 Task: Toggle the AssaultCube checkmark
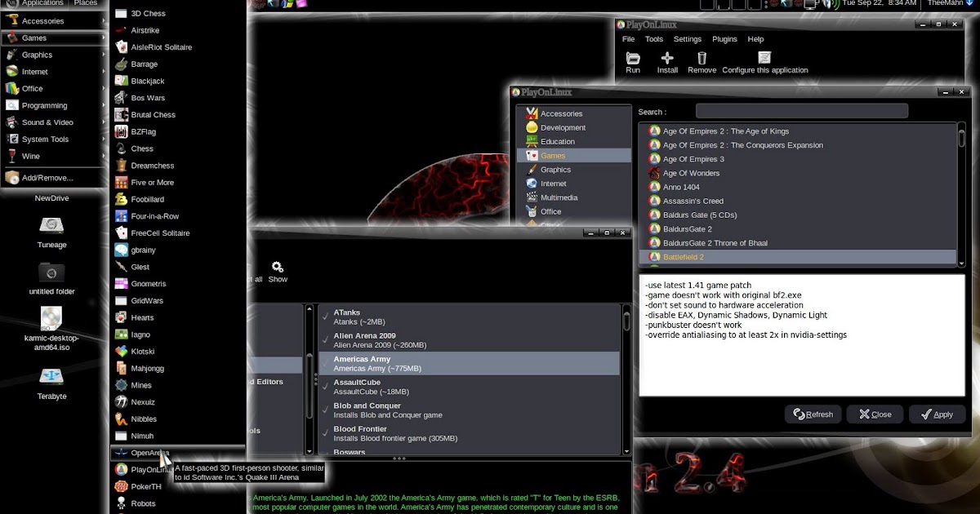[x=325, y=385]
